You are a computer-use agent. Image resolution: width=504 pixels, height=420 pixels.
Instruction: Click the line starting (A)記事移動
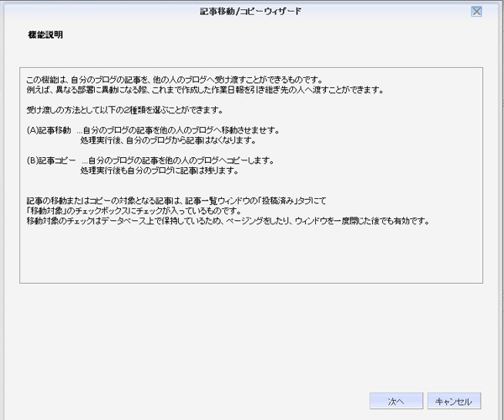click(153, 130)
